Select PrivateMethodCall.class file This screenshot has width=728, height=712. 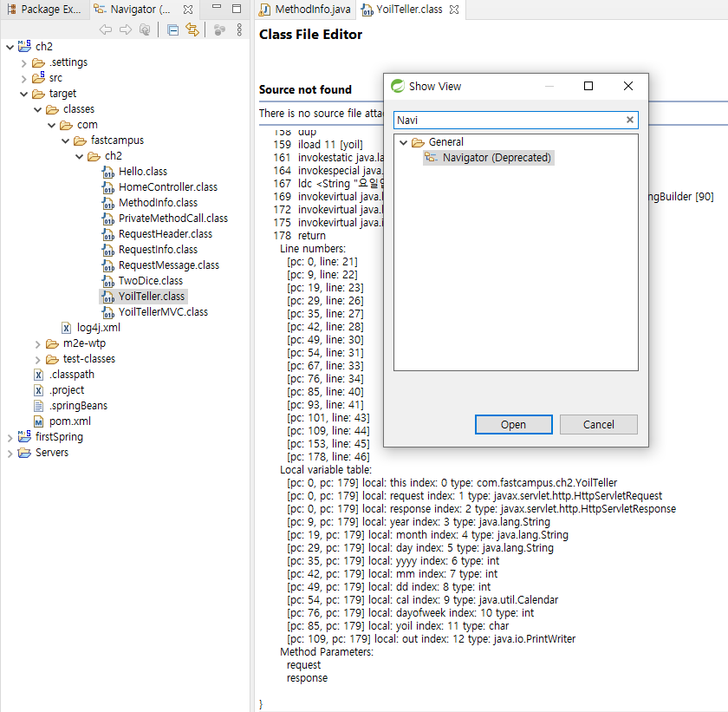pos(173,219)
